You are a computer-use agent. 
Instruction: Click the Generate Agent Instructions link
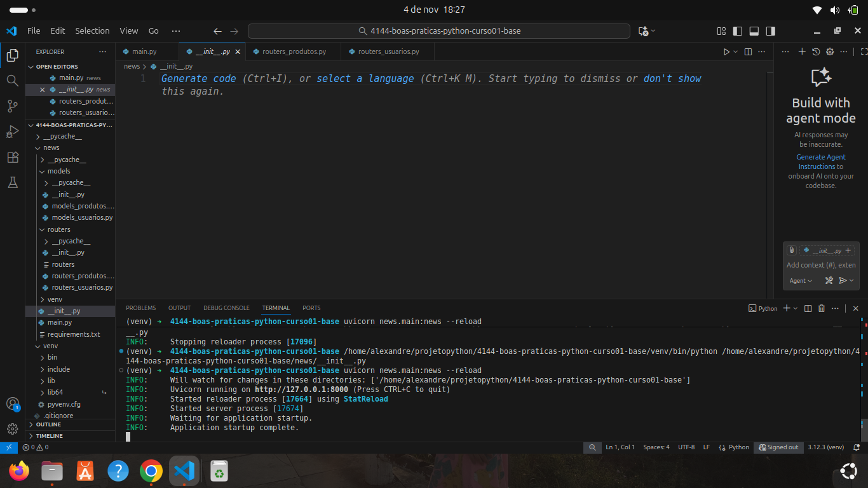[x=820, y=161]
